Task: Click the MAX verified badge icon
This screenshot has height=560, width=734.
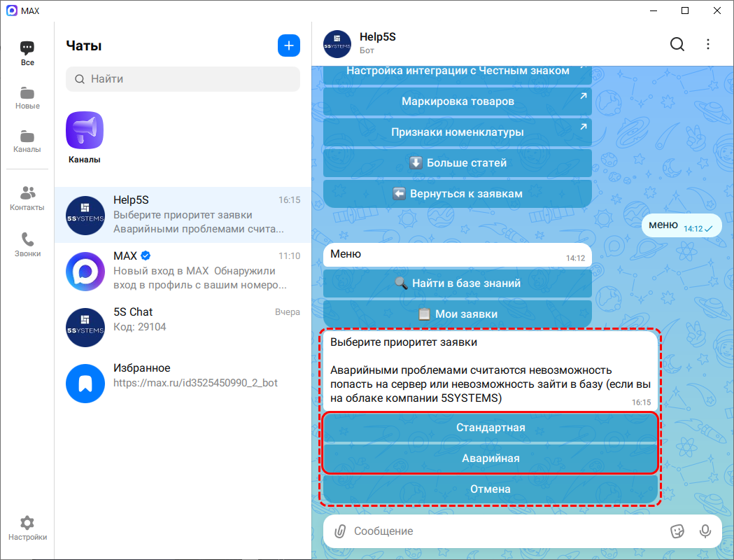Action: [146, 255]
